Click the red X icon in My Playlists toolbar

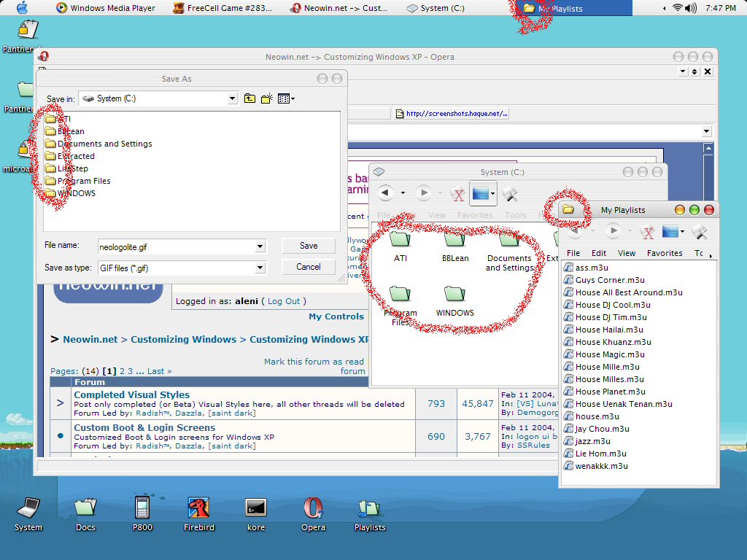[x=646, y=232]
